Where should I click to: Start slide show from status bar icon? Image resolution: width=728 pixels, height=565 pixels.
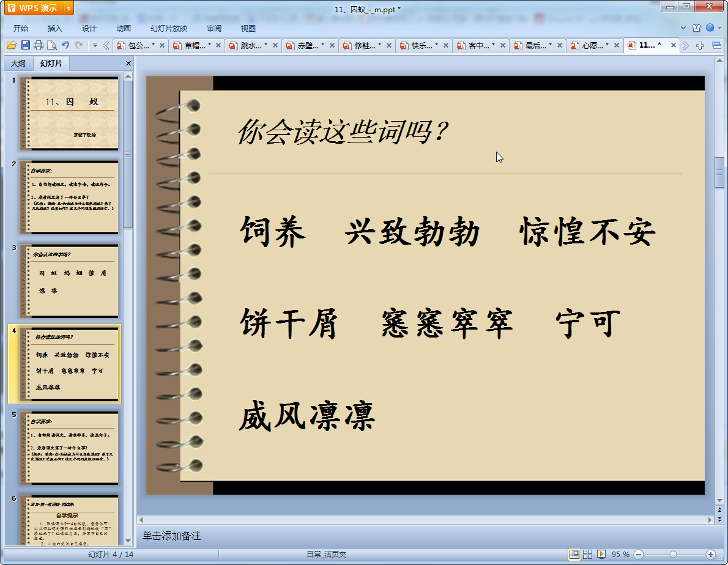pyautogui.click(x=601, y=555)
